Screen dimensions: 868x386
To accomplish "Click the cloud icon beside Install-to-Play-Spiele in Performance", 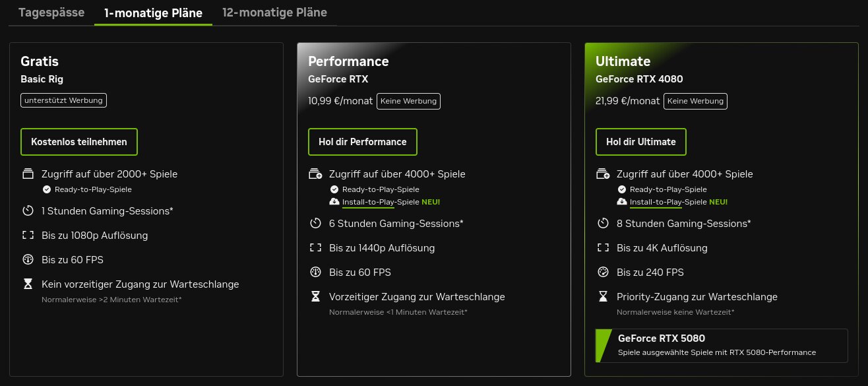I will (x=334, y=201).
